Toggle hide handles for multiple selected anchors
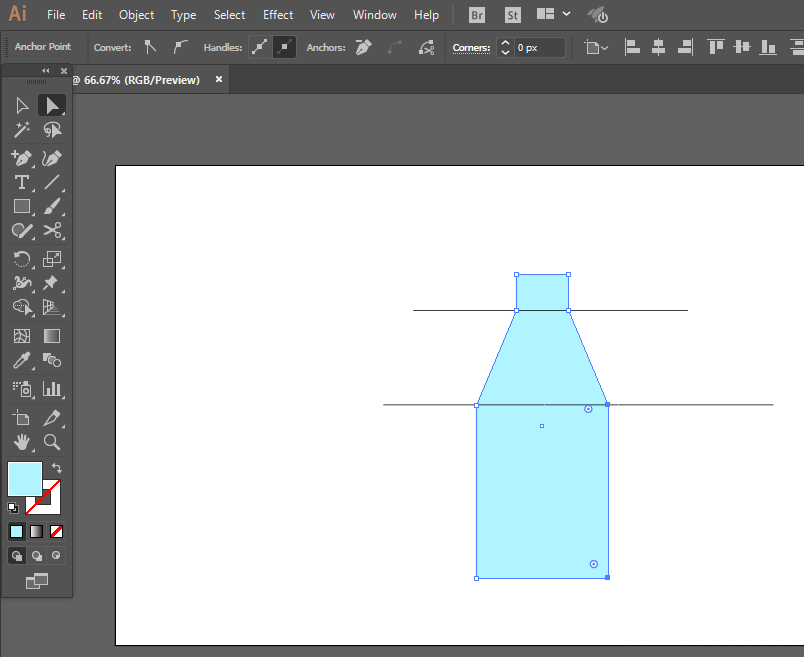 tap(284, 48)
